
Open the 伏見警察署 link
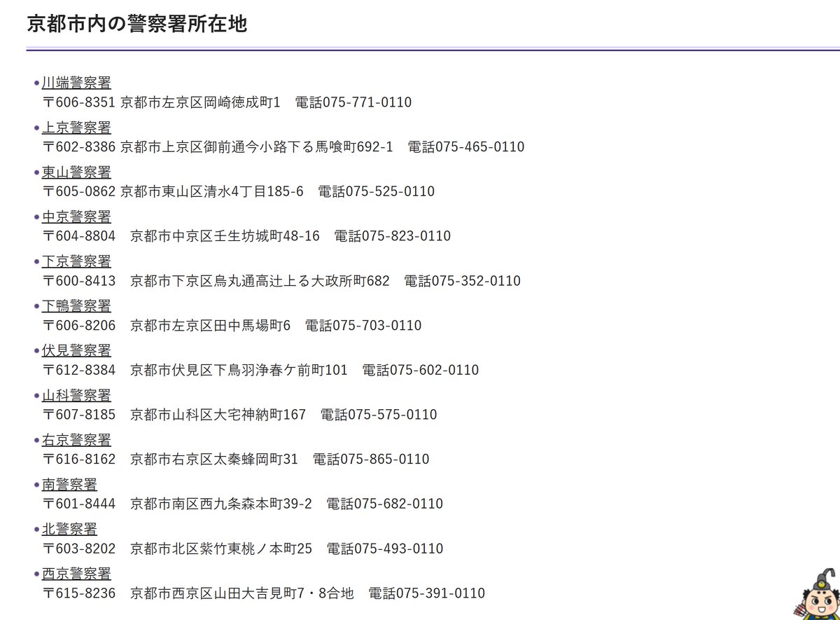click(76, 350)
